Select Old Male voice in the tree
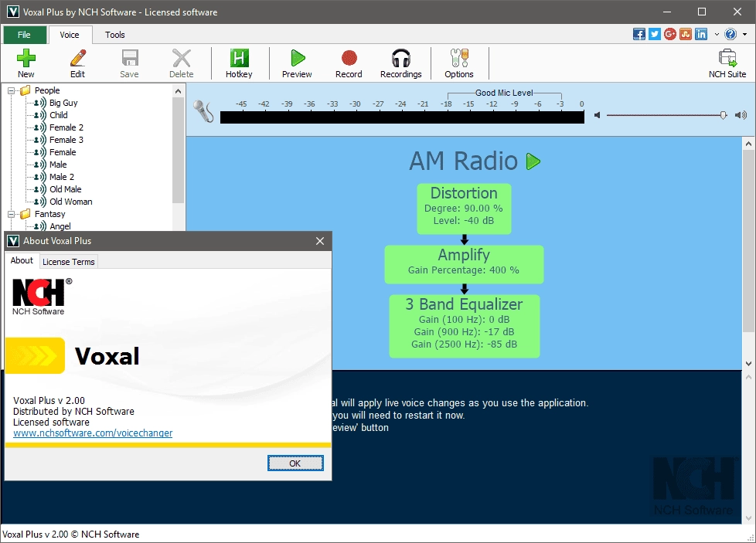This screenshot has width=756, height=543. pyautogui.click(x=65, y=189)
